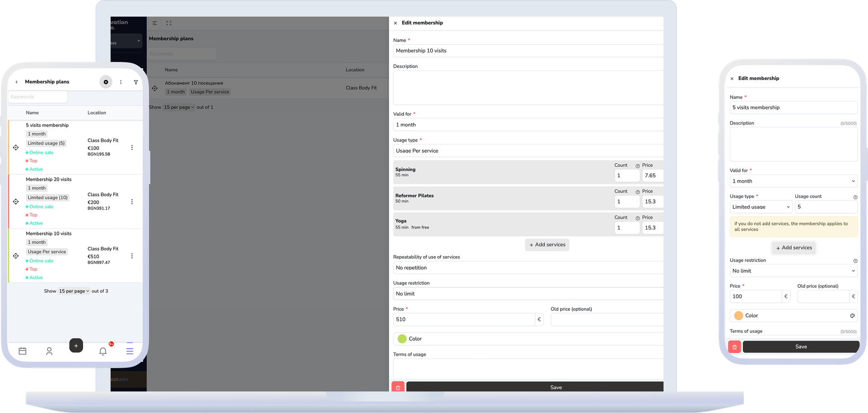This screenshot has height=413, width=868.
Task: Open the 15 per page selector on phone
Action: click(x=74, y=291)
